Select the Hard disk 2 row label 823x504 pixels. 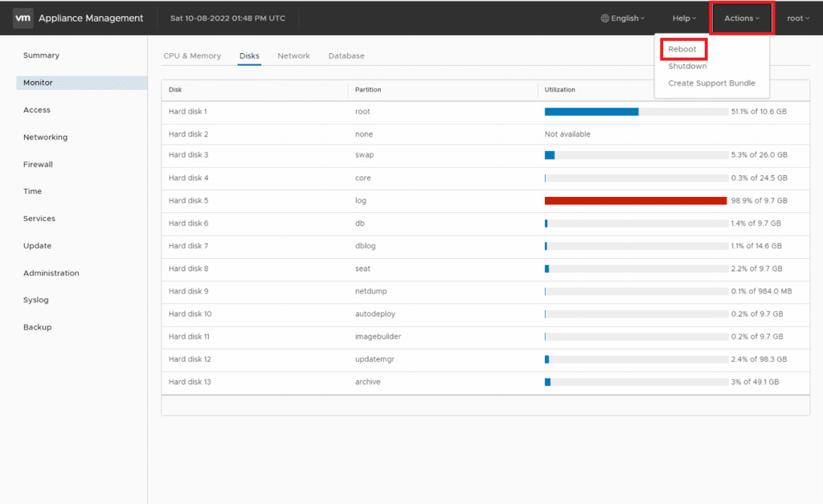pos(188,134)
